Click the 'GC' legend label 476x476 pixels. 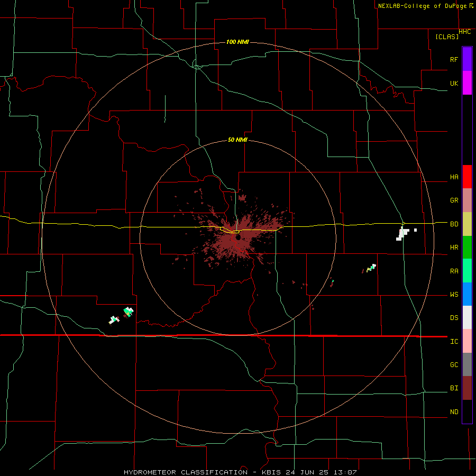click(454, 365)
